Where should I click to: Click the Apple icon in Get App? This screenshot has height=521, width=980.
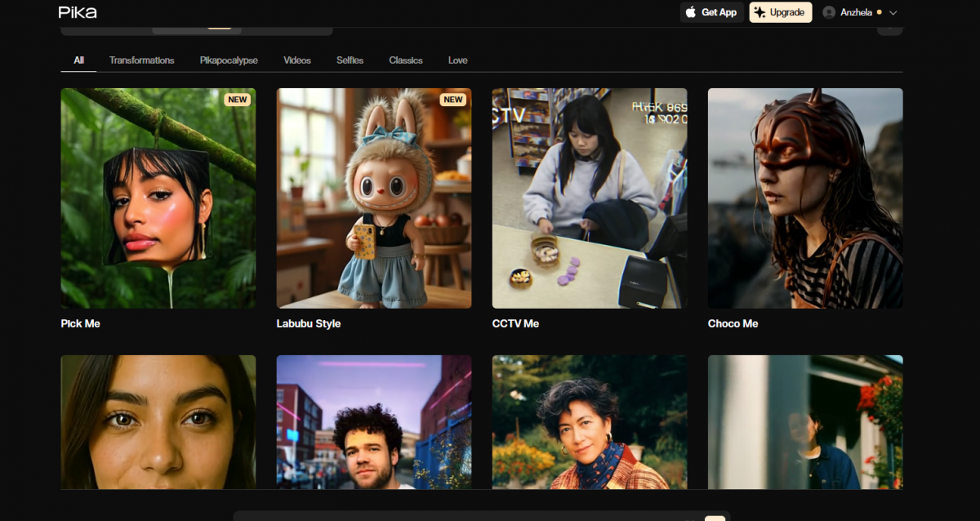[691, 12]
